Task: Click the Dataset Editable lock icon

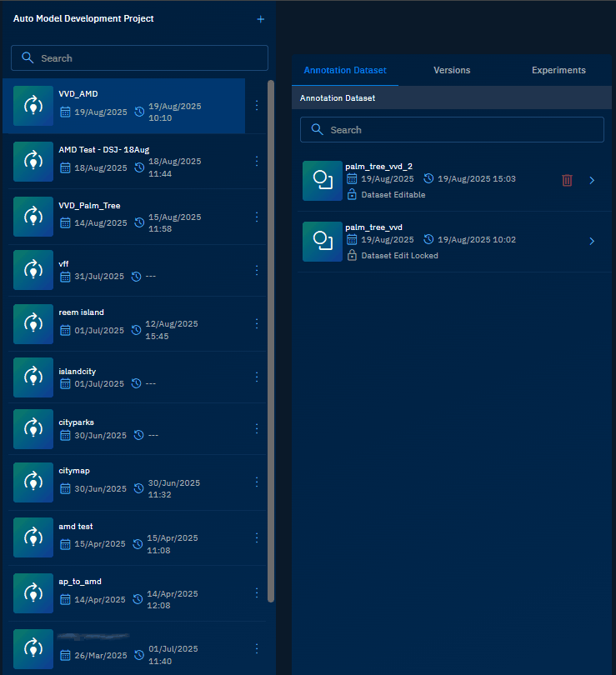Action: (x=352, y=195)
